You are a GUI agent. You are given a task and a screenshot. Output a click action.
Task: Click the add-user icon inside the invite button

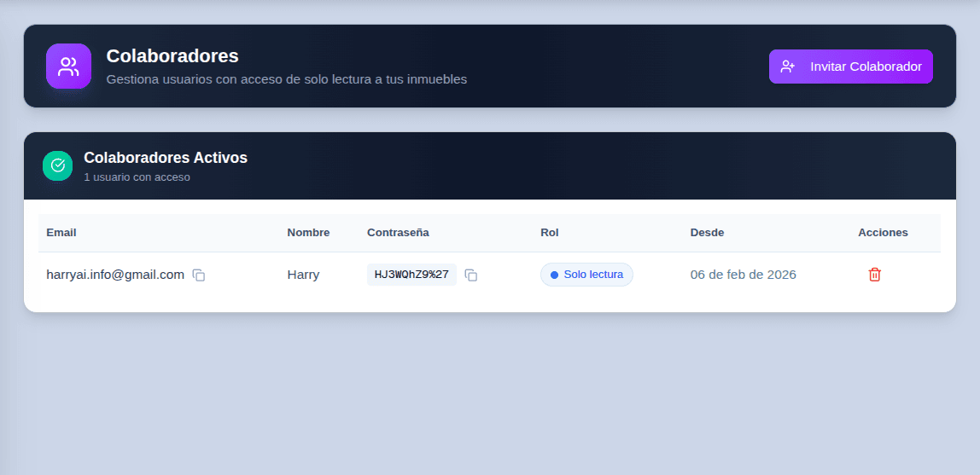click(x=788, y=67)
